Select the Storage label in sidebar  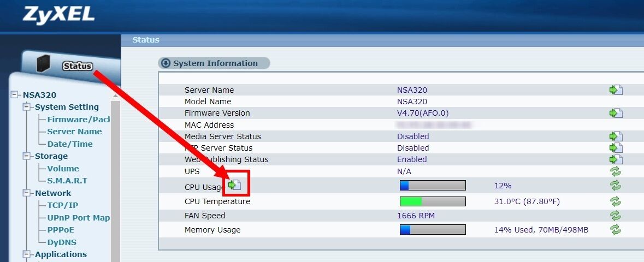click(x=51, y=157)
